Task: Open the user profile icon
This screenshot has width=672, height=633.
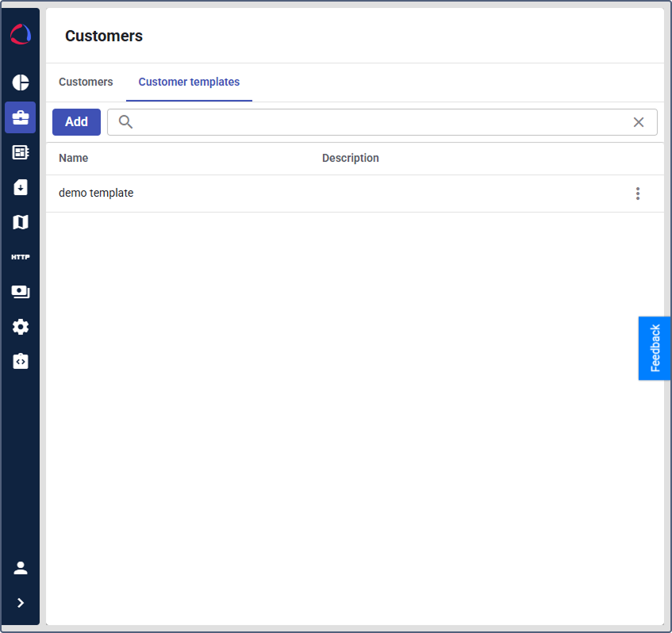Action: coord(20,567)
